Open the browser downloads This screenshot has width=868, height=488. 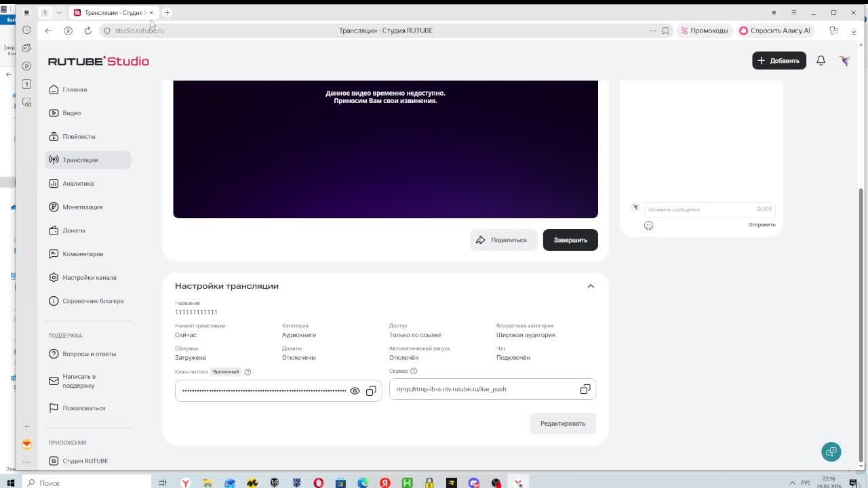(x=854, y=30)
